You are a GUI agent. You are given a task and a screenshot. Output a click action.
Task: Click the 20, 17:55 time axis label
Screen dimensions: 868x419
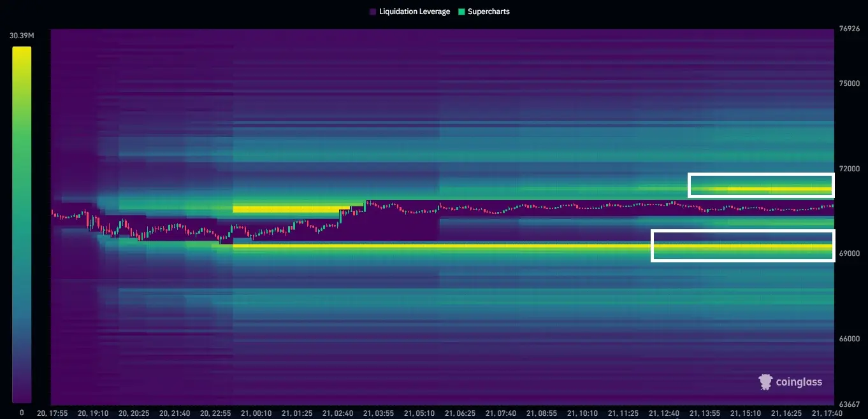pos(52,413)
